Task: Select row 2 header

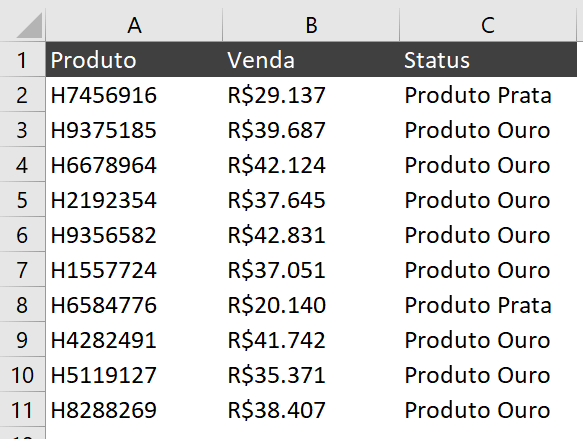Action: click(22, 95)
